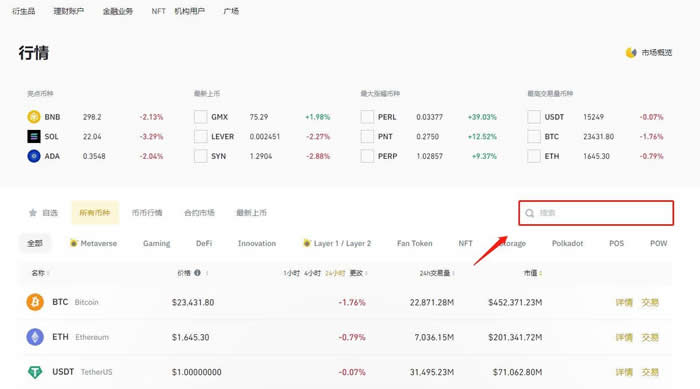Click the BNB coin icon

(x=33, y=117)
